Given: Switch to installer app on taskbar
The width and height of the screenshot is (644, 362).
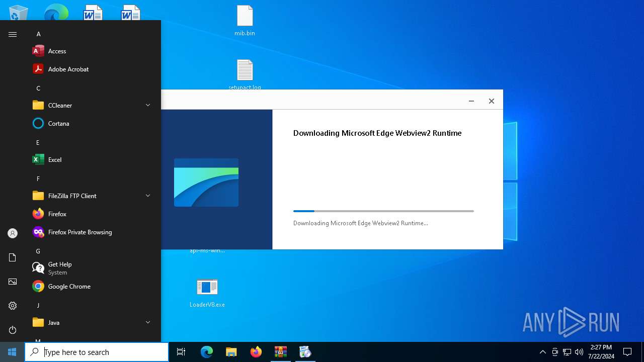Looking at the screenshot, I should [x=305, y=352].
